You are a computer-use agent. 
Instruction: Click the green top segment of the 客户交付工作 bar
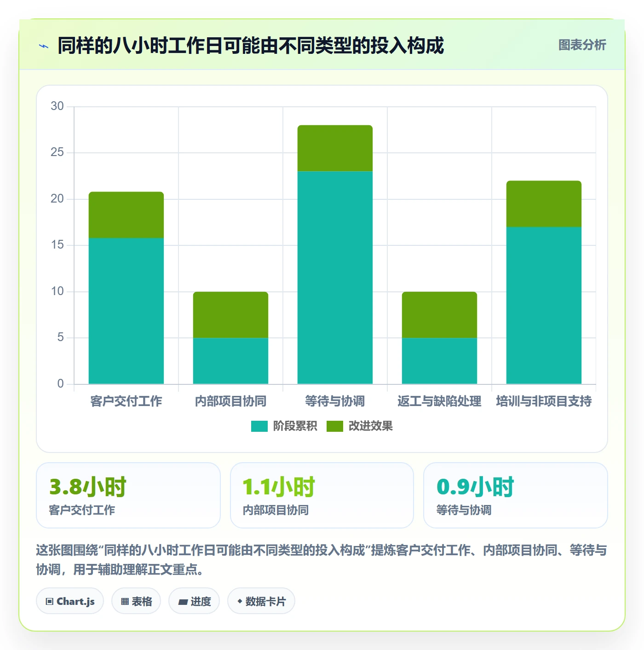(x=126, y=215)
